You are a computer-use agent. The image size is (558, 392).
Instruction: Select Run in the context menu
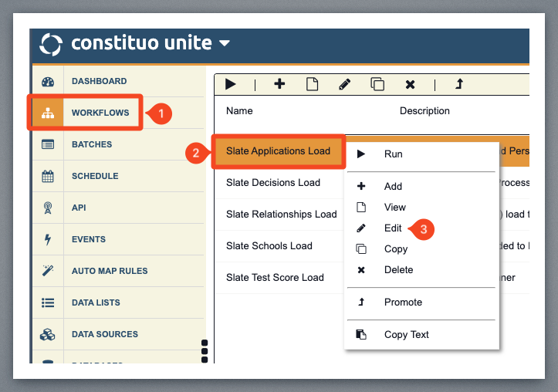[393, 154]
